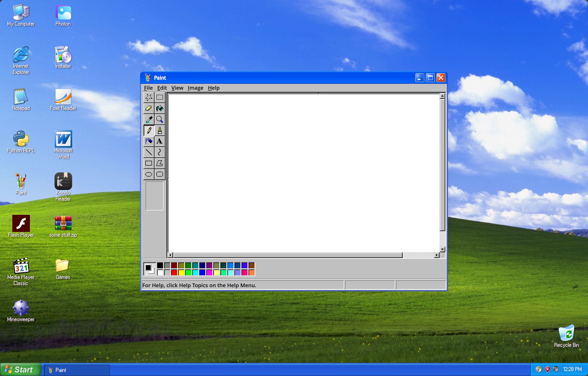
Task: Select the Games folder icon
Action: (63, 269)
